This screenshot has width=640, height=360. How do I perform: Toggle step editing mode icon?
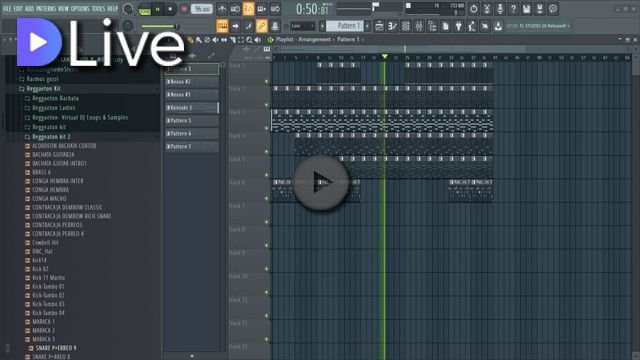pyautogui.click(x=249, y=26)
